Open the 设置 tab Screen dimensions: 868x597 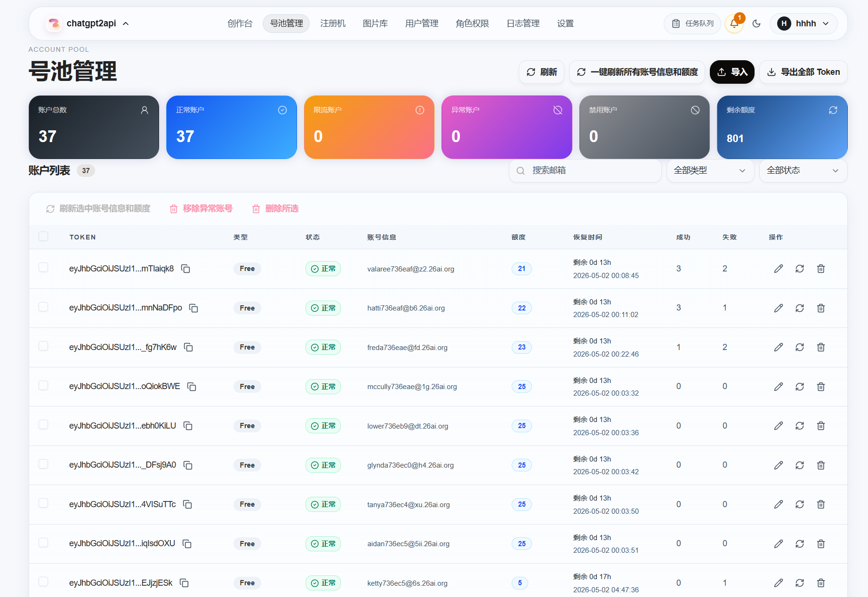[565, 24]
